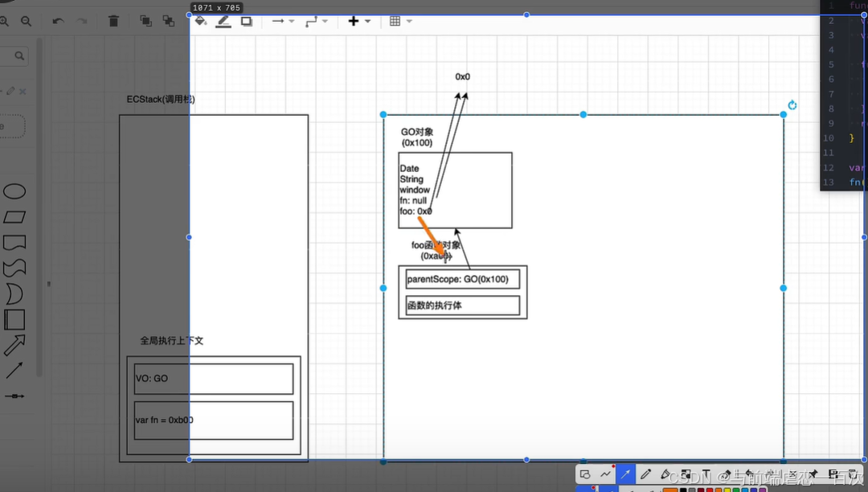This screenshot has width=868, height=492.
Task: Click the 'foo: 0x0' entry in GO box
Action: click(416, 211)
